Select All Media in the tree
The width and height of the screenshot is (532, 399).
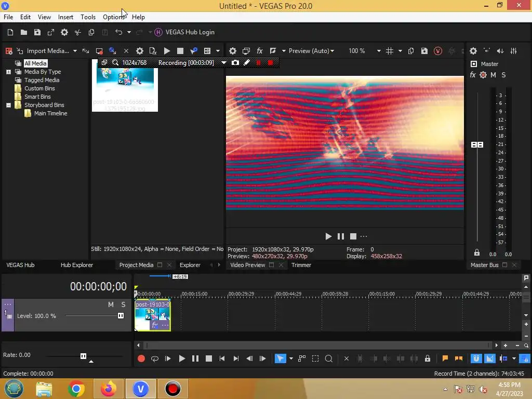tap(35, 63)
